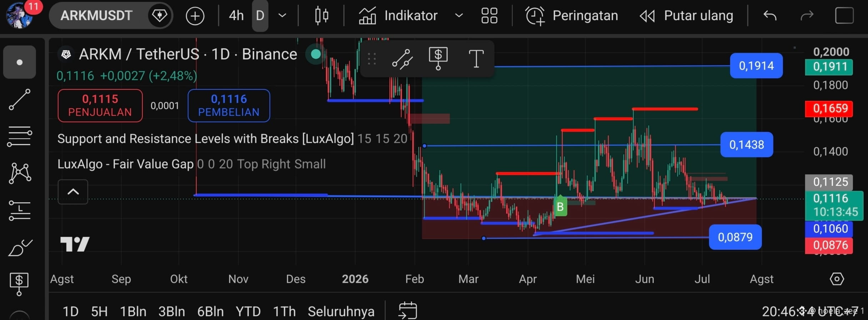Switch to 4h timeframe
The image size is (868, 320).
tap(236, 16)
